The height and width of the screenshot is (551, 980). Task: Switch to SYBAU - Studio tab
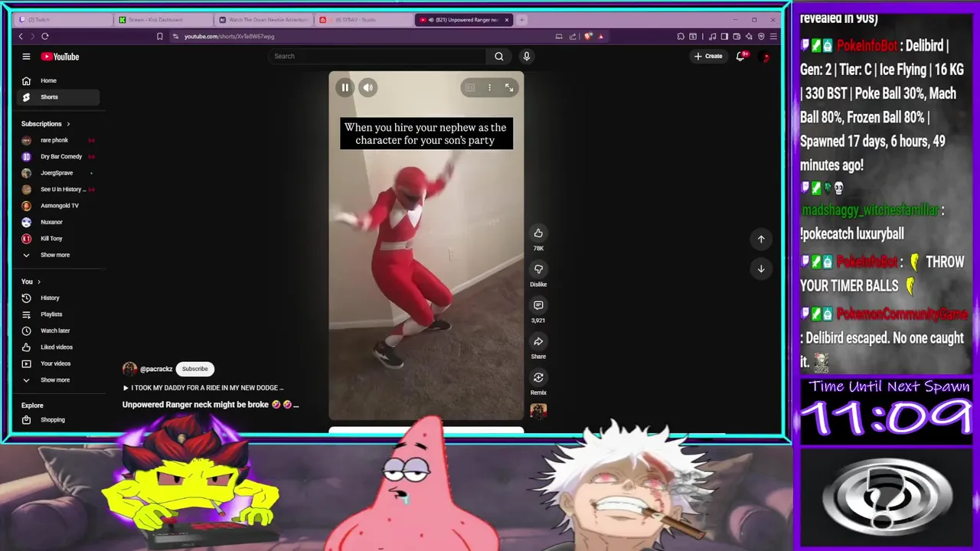coord(364,20)
